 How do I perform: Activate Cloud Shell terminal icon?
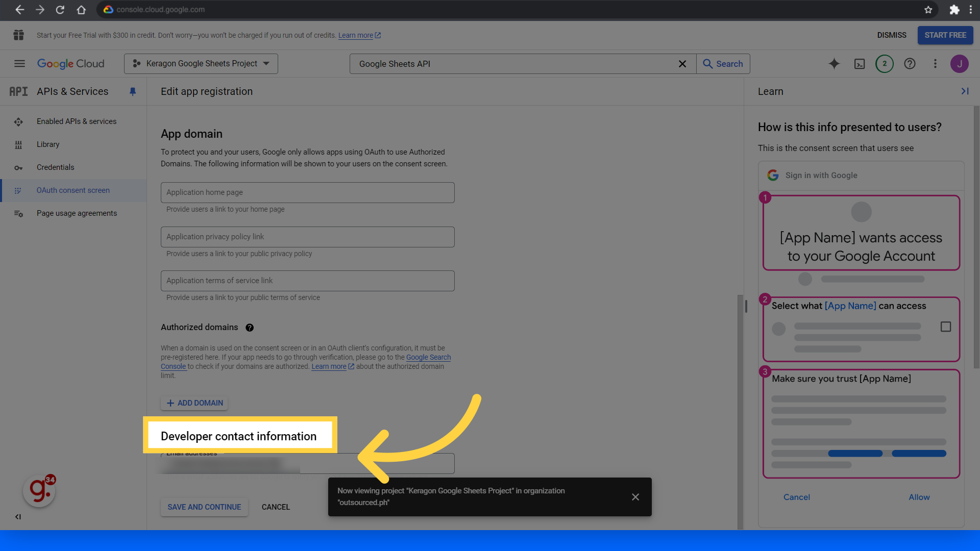860,64
